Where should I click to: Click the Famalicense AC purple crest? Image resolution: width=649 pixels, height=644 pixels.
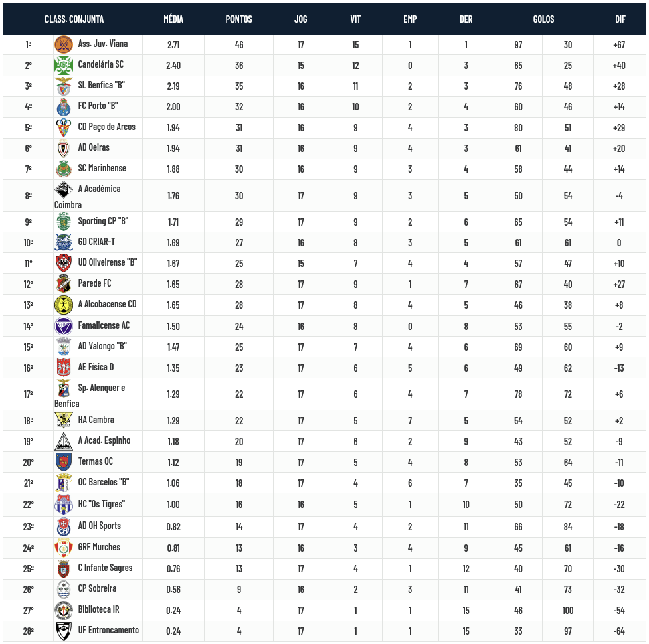[63, 326]
